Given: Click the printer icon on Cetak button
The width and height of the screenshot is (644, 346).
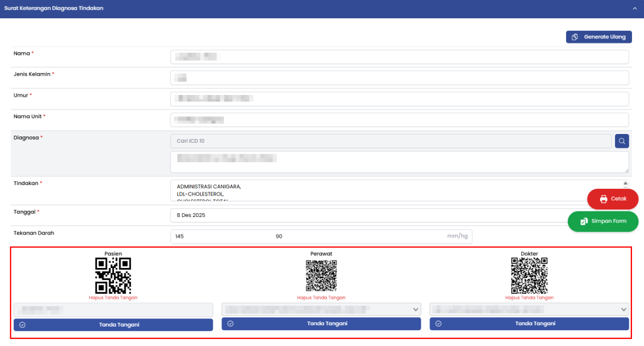Looking at the screenshot, I should coord(604,199).
